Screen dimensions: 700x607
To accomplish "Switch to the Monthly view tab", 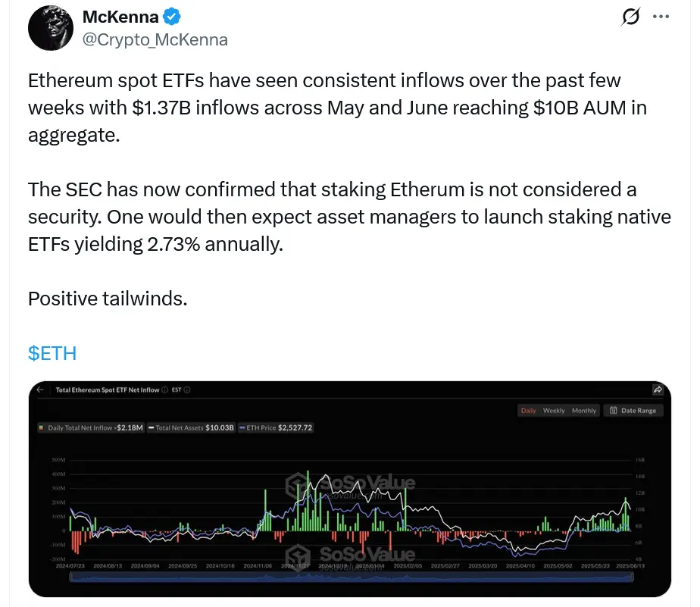I will click(x=584, y=410).
